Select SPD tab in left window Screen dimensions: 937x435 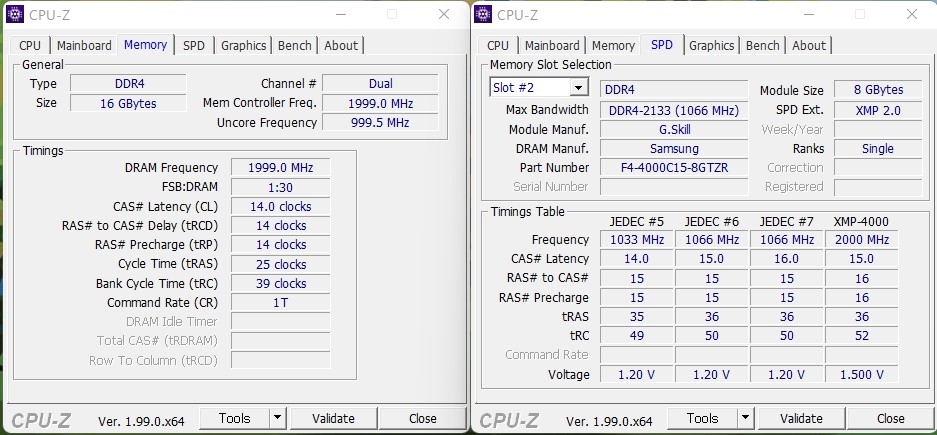click(x=194, y=45)
